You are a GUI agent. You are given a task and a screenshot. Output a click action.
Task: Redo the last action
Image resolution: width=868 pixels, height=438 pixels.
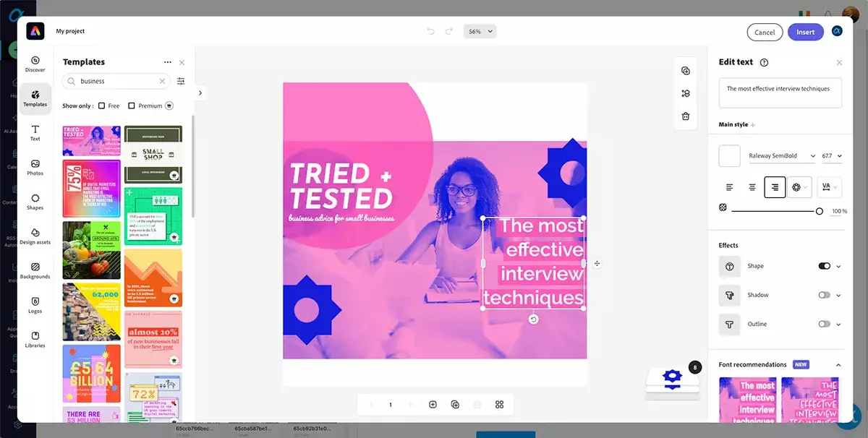click(x=449, y=31)
